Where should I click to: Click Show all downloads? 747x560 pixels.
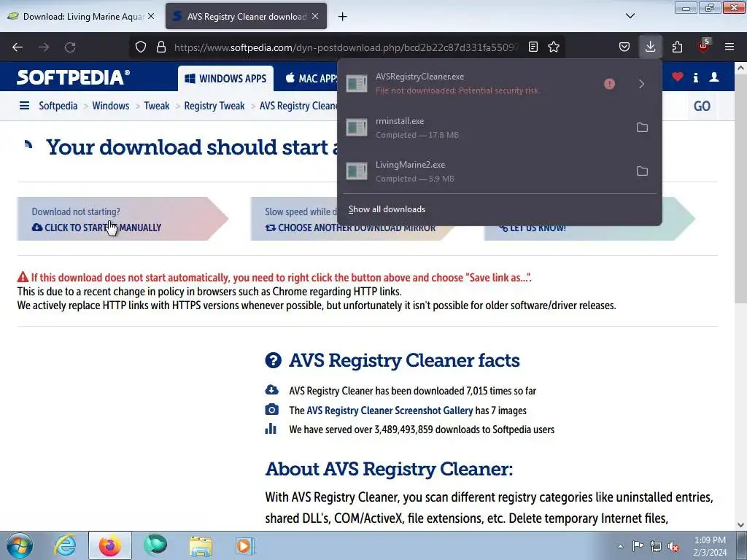coord(387,209)
